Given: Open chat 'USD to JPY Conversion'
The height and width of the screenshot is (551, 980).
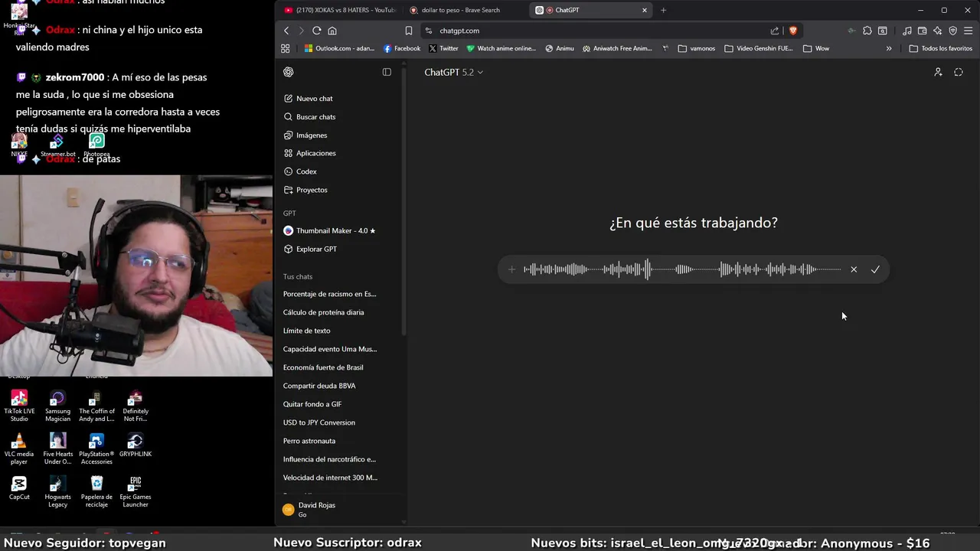Looking at the screenshot, I should (319, 422).
